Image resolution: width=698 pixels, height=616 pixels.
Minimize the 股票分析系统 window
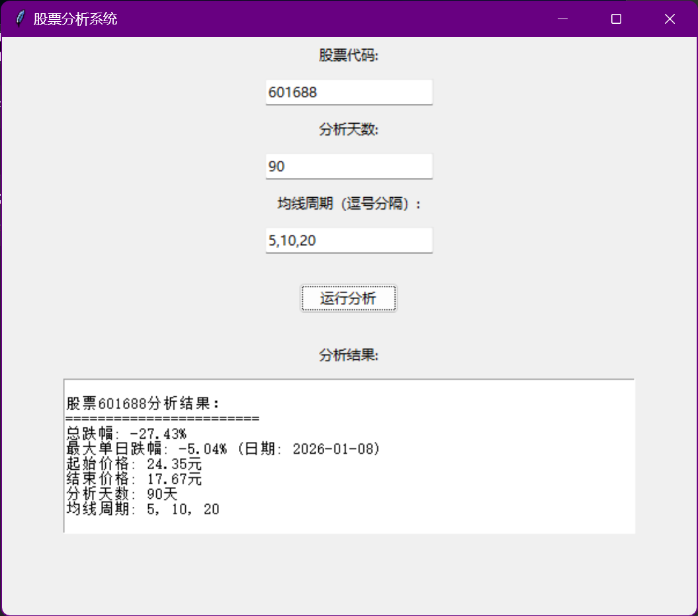click(562, 19)
